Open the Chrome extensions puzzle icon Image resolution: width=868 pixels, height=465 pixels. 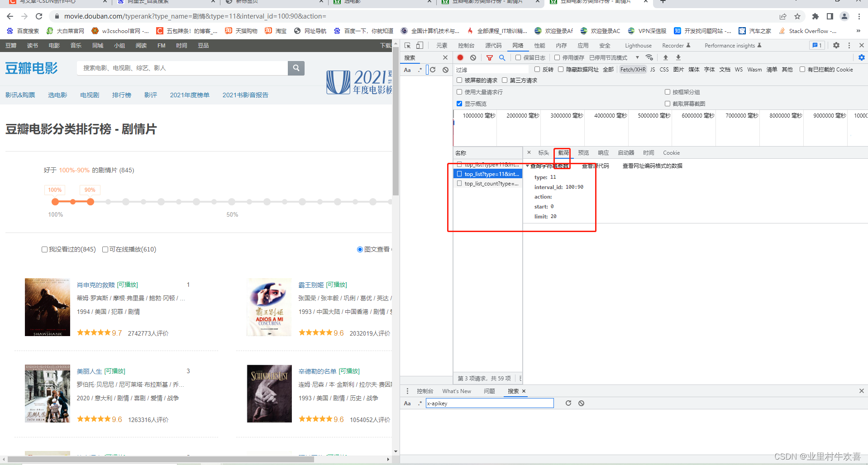tap(816, 16)
